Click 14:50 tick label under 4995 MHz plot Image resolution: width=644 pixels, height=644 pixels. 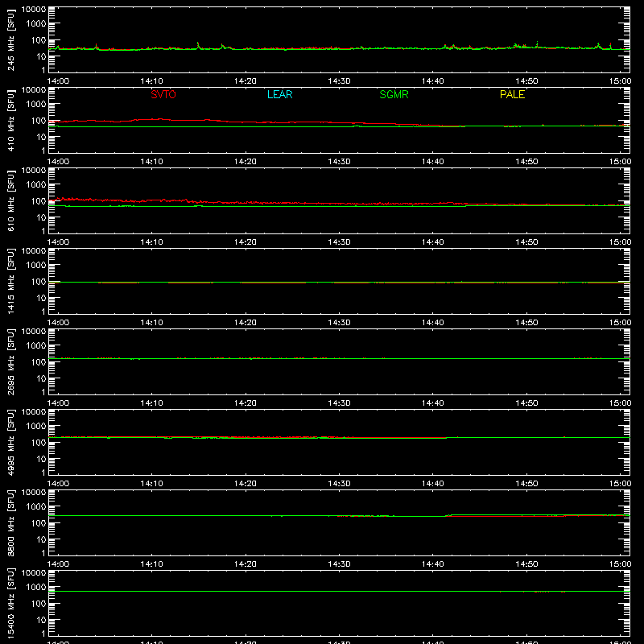(526, 484)
